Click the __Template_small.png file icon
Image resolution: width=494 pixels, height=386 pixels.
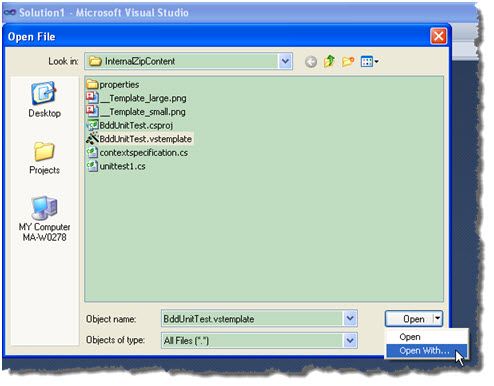click(92, 111)
